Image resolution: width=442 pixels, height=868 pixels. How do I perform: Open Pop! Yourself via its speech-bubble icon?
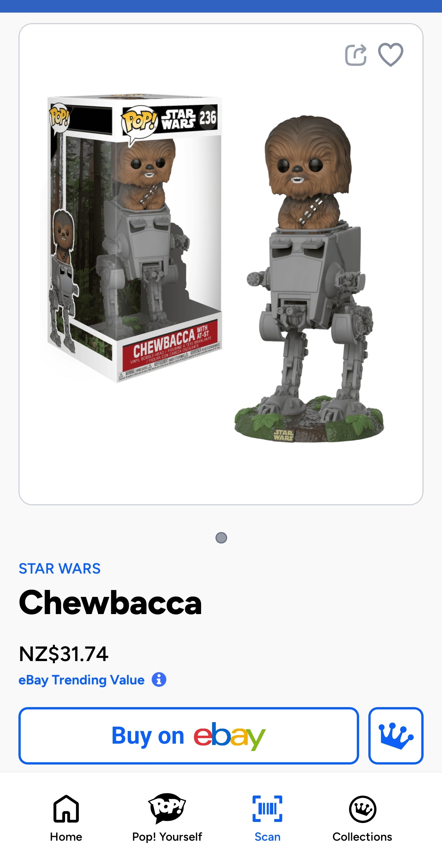167,808
